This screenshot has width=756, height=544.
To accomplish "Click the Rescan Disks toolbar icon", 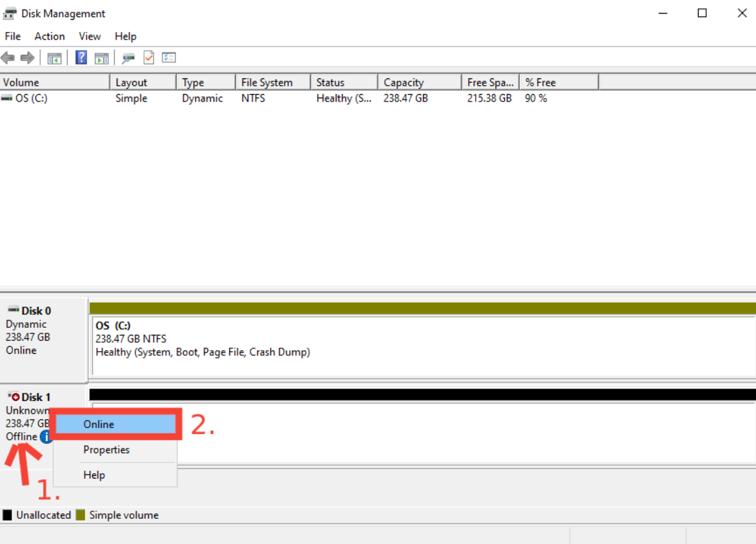I will 128,58.
